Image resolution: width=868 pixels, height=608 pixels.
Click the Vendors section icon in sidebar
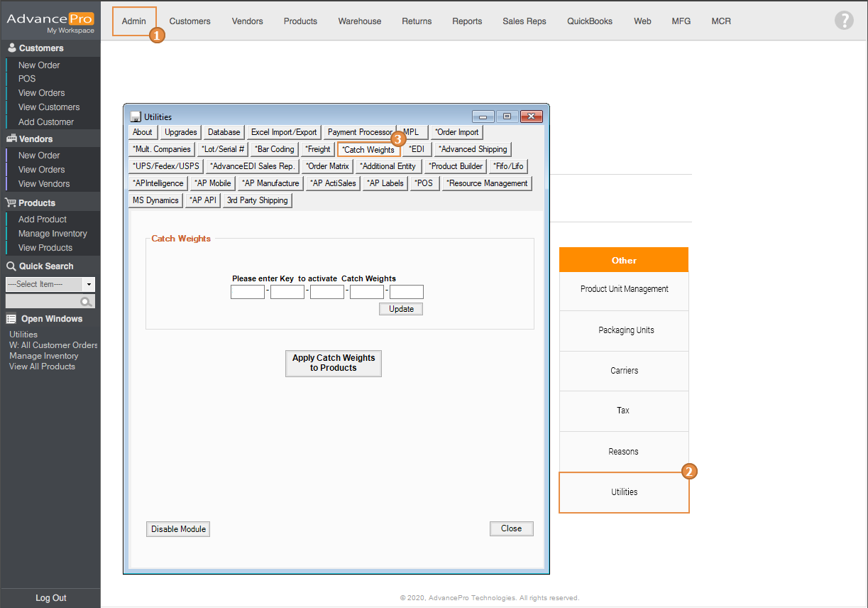(11, 139)
